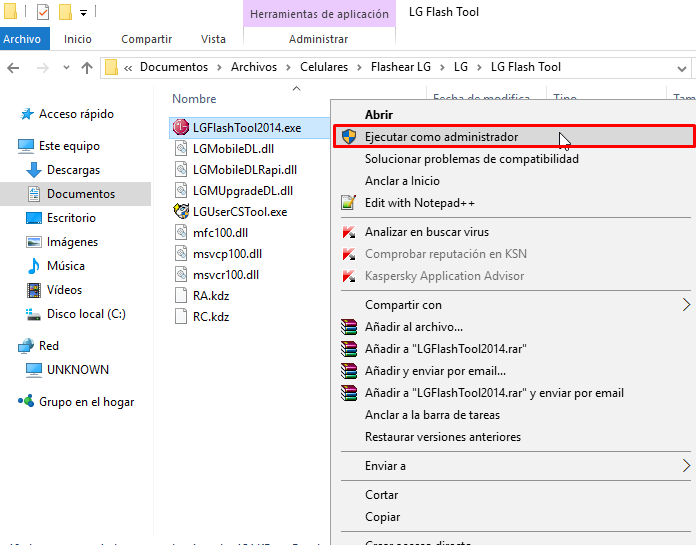Open quick access toolbar customize dropdown
The image size is (696, 545).
[x=83, y=13]
